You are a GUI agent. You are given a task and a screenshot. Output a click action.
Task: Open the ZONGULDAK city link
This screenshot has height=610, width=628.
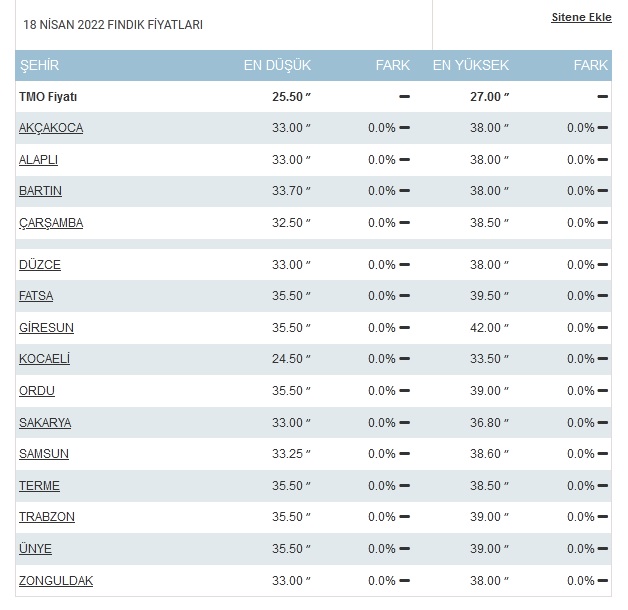[56, 581]
